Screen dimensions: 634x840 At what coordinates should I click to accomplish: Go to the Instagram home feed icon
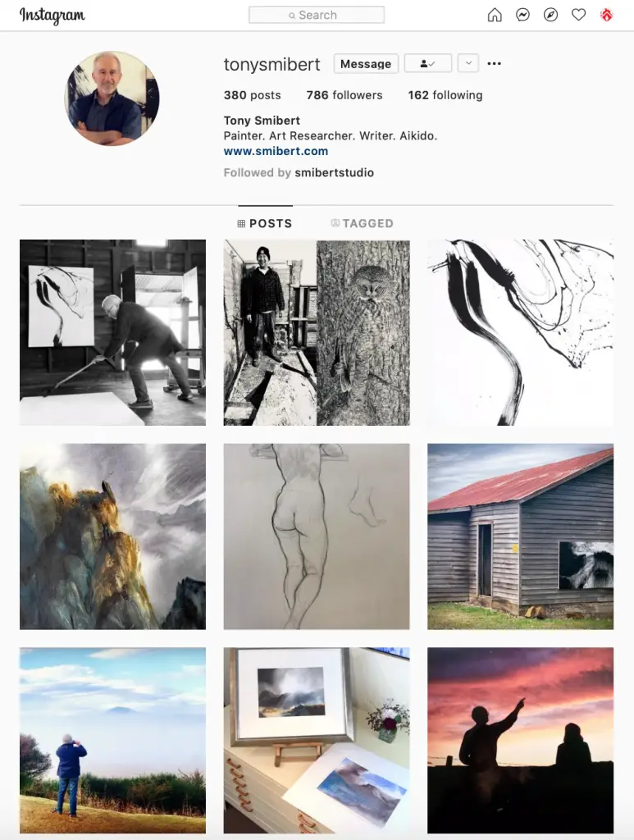click(x=495, y=15)
